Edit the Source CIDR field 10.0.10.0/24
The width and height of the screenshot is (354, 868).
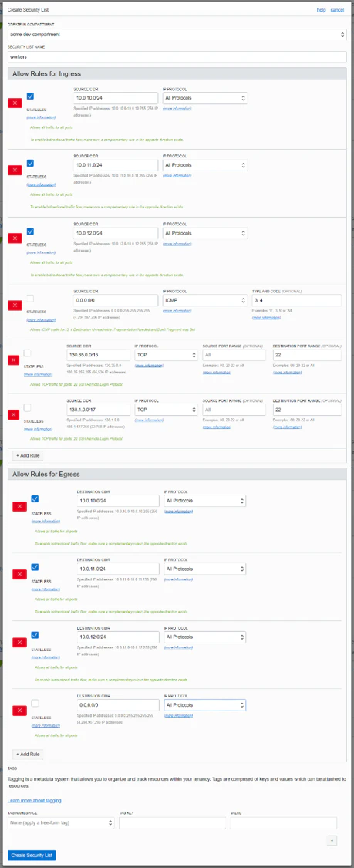[x=116, y=98]
